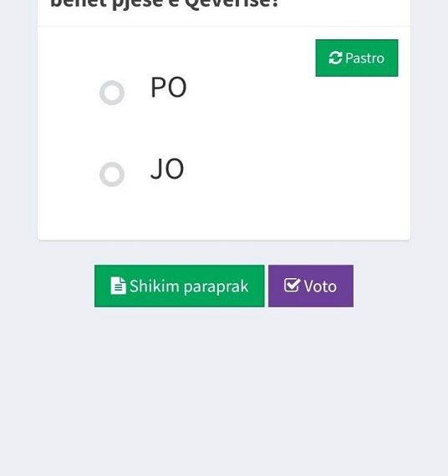Clear the selection with the Pastro button
This screenshot has height=476, width=448.
click(x=357, y=58)
